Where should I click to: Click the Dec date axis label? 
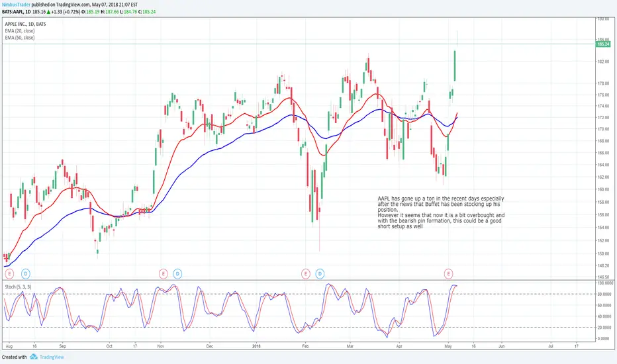(210, 346)
